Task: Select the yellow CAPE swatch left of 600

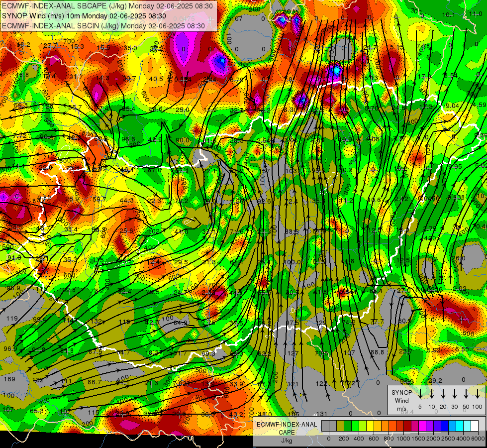Action: pyautogui.click(x=370, y=426)
